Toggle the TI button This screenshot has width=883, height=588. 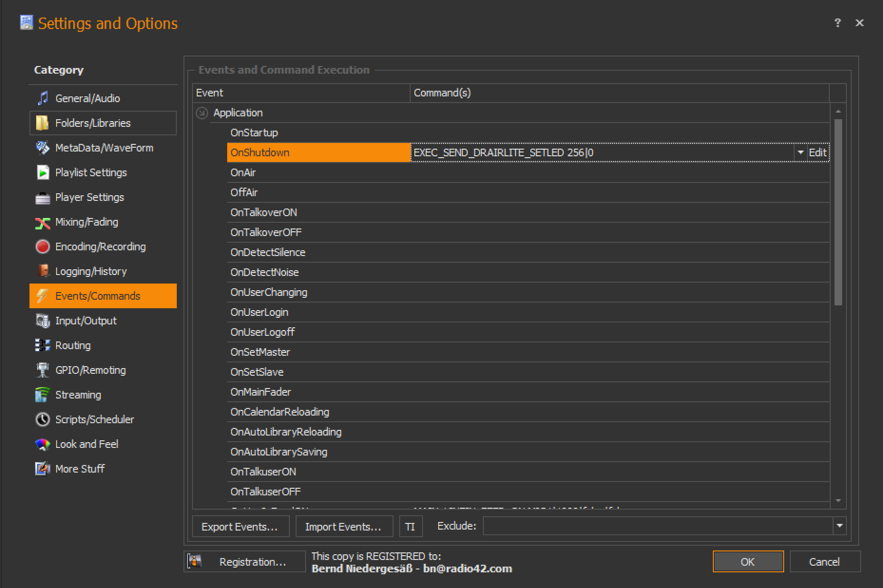point(410,527)
